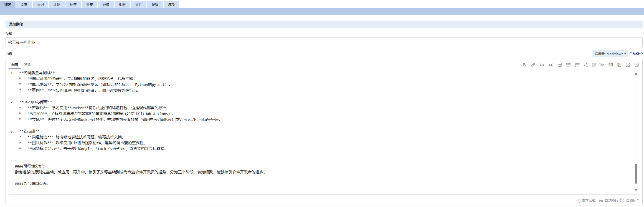Open the 选项 tab
The height and width of the screenshot is (207, 644).
[171, 4]
